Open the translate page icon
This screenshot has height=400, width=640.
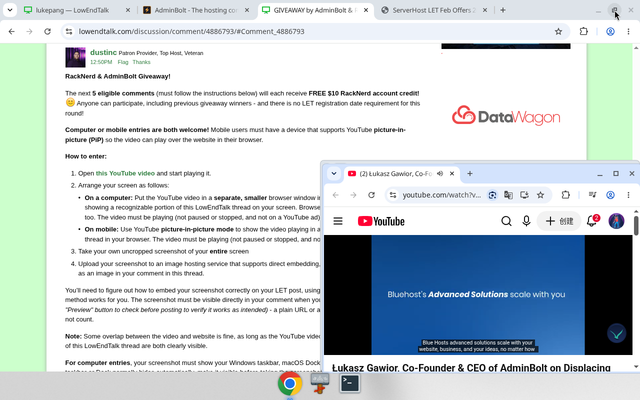pyautogui.click(x=508, y=195)
